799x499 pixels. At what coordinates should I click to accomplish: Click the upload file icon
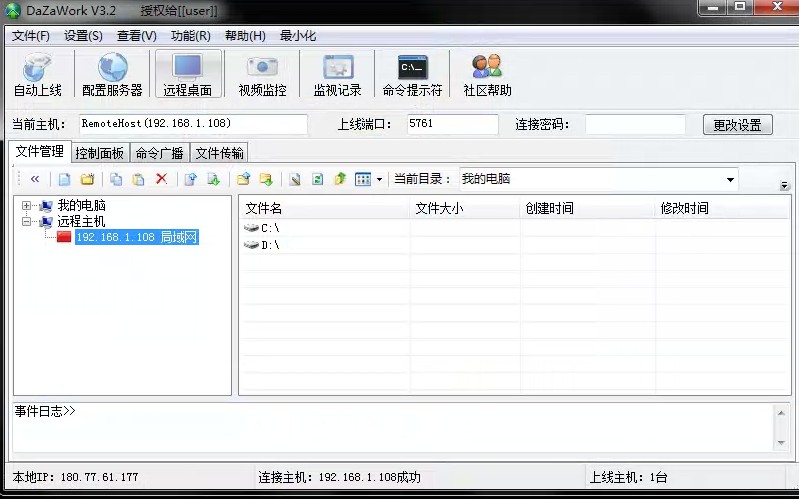[x=191, y=179]
